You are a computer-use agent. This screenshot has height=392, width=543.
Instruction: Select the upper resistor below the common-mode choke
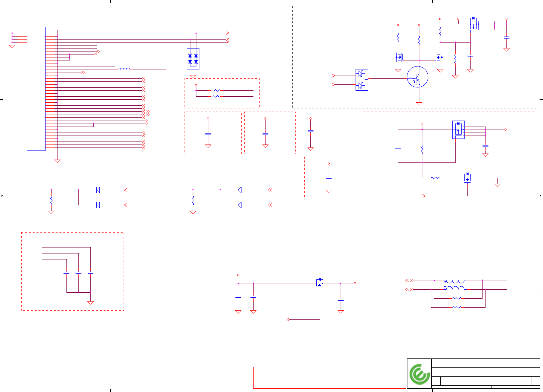457,298
